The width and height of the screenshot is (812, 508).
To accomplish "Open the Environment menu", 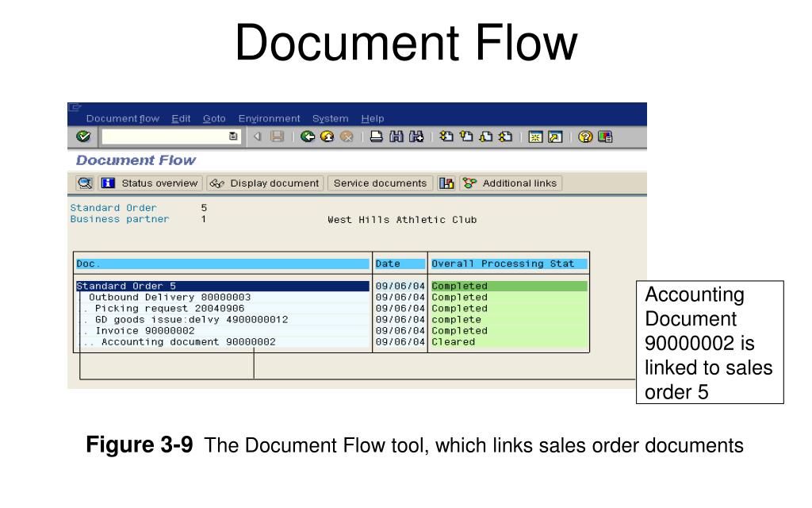I will (270, 119).
